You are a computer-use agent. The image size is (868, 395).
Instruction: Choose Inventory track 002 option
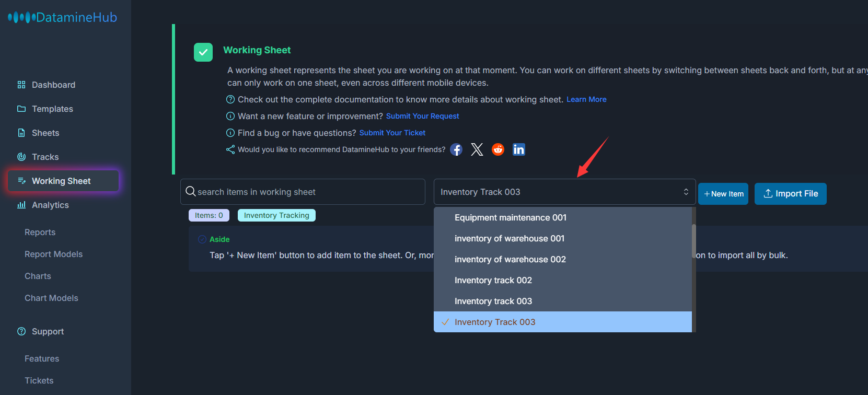[x=563, y=280]
